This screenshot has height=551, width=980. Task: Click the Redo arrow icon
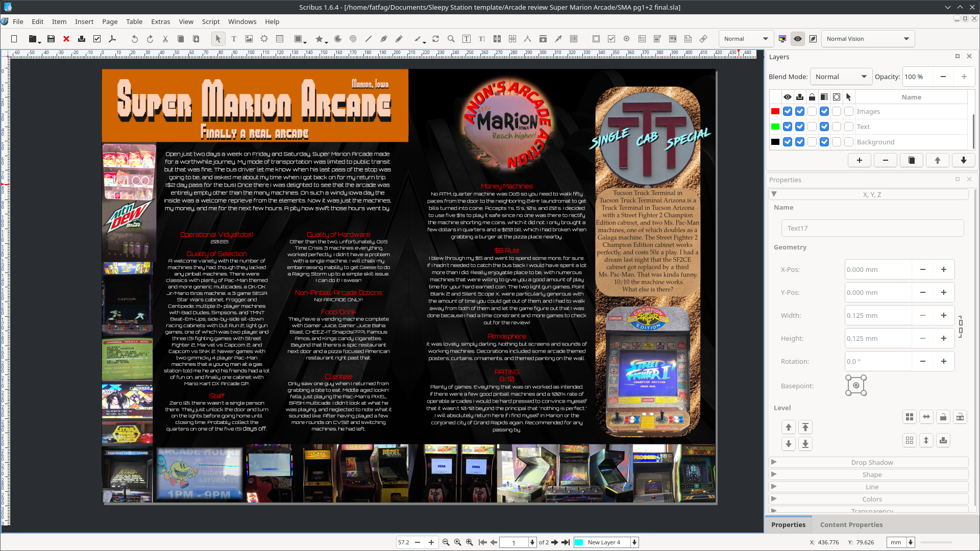tap(150, 39)
